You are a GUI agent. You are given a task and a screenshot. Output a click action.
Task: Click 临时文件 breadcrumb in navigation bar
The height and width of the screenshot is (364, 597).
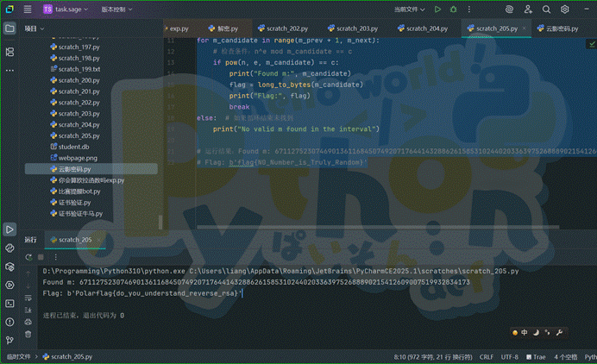18,357
